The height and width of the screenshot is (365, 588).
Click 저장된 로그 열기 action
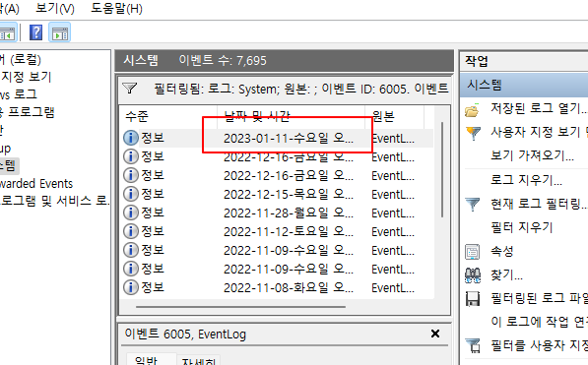tap(539, 108)
